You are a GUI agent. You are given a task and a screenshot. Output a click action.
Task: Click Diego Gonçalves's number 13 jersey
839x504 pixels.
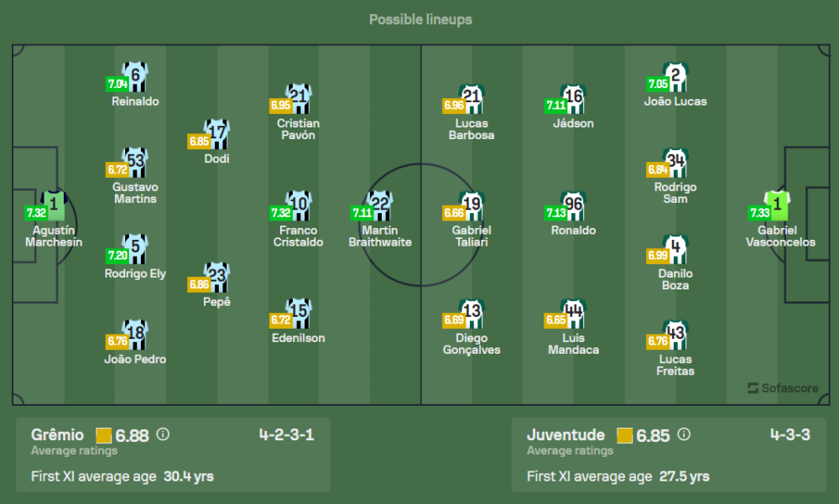click(x=472, y=313)
